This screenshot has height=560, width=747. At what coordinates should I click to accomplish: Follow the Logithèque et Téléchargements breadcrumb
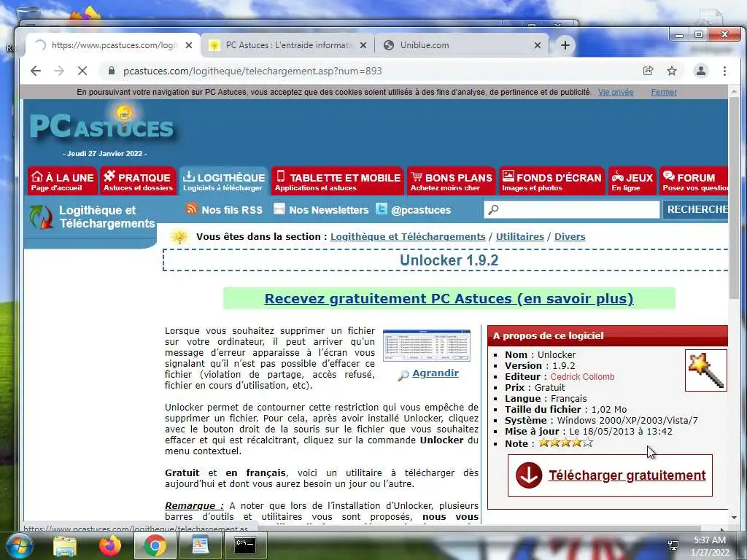coord(408,237)
